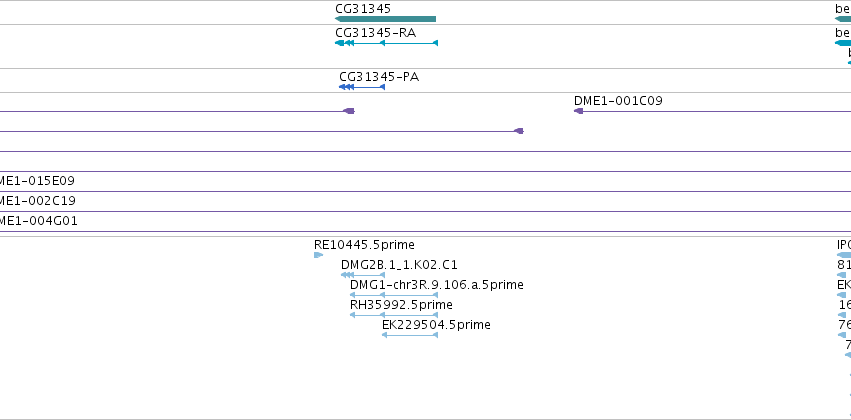The height and width of the screenshot is (420, 851).
Task: Click the CG31345 gene label
Action: click(x=363, y=9)
